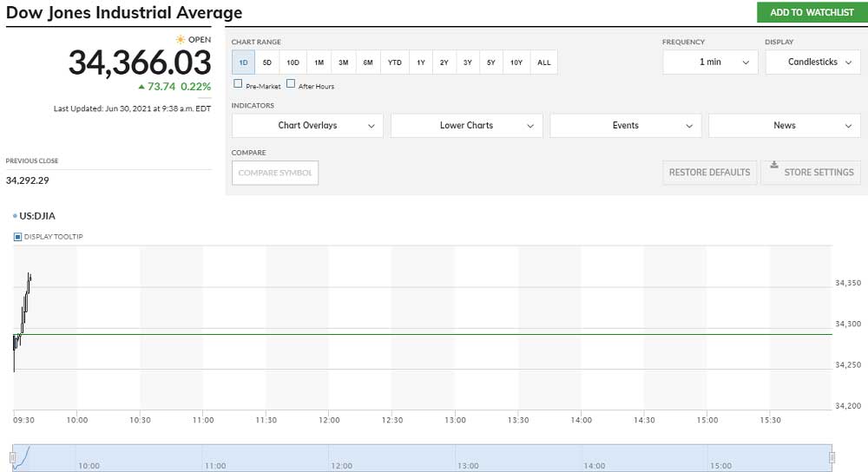The height and width of the screenshot is (472, 868).
Task: Click the Store Settings button
Action: 811,173
